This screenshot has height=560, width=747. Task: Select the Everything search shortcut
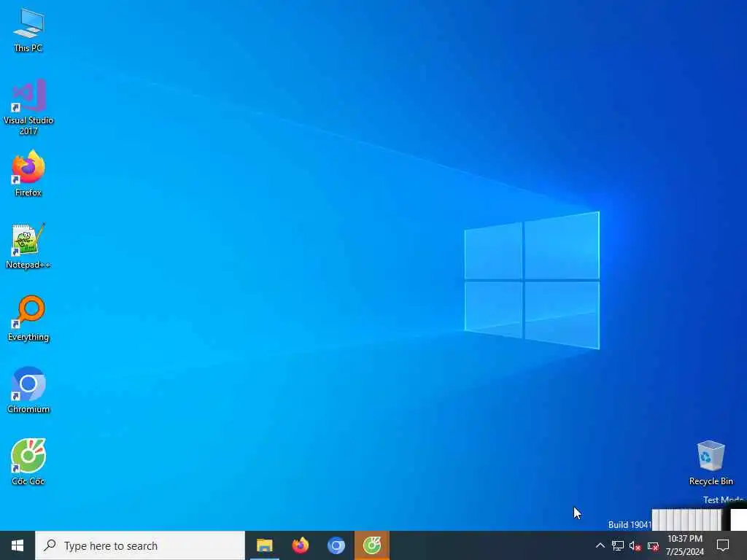[x=28, y=318]
